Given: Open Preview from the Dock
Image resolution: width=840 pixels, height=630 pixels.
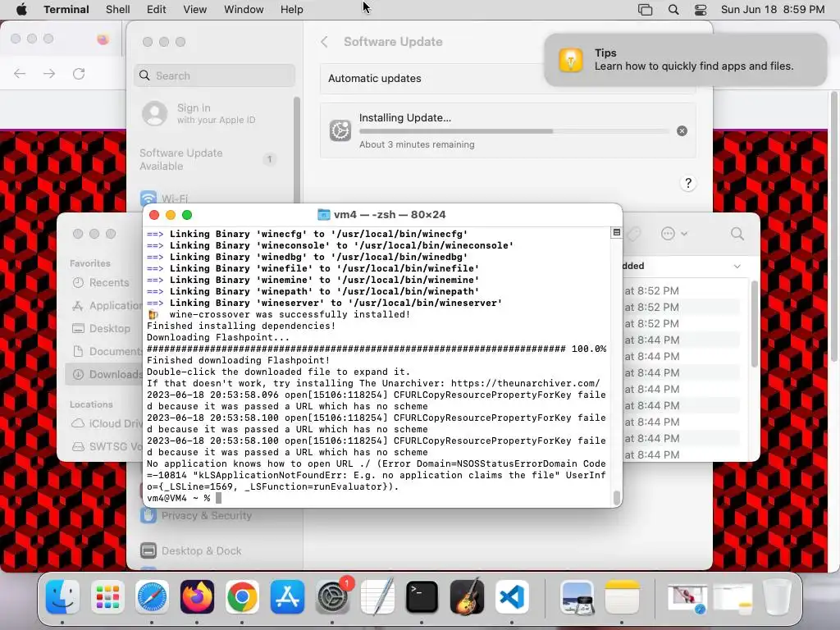Looking at the screenshot, I should tap(577, 597).
